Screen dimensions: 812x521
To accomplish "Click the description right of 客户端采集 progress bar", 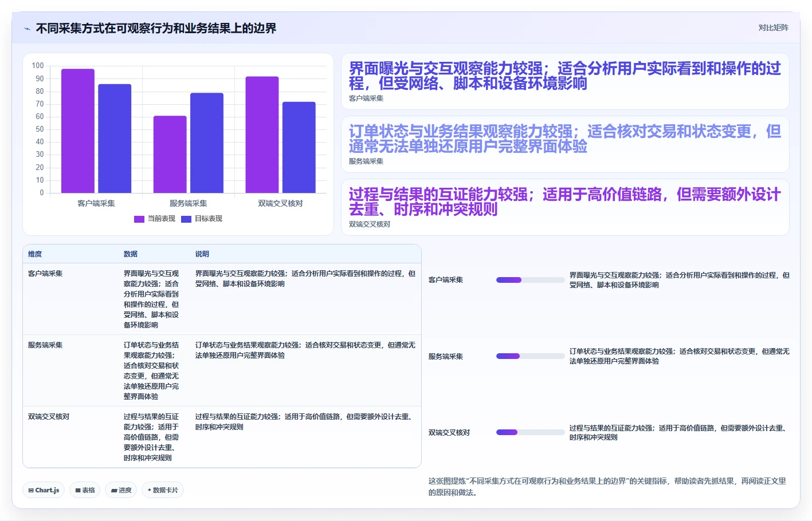I will (x=680, y=280).
